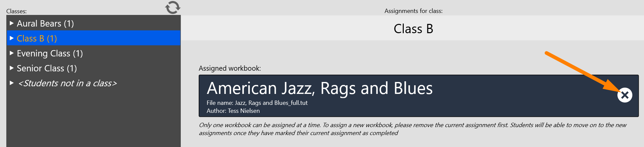Expand the Aural Bears class arrow
The width and height of the screenshot is (644, 147).
coord(12,23)
